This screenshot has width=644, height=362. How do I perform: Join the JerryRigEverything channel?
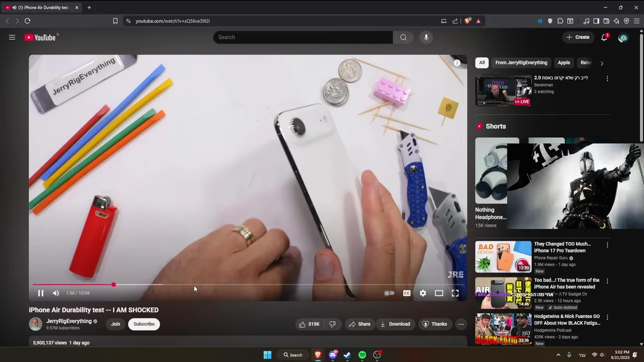tap(116, 324)
